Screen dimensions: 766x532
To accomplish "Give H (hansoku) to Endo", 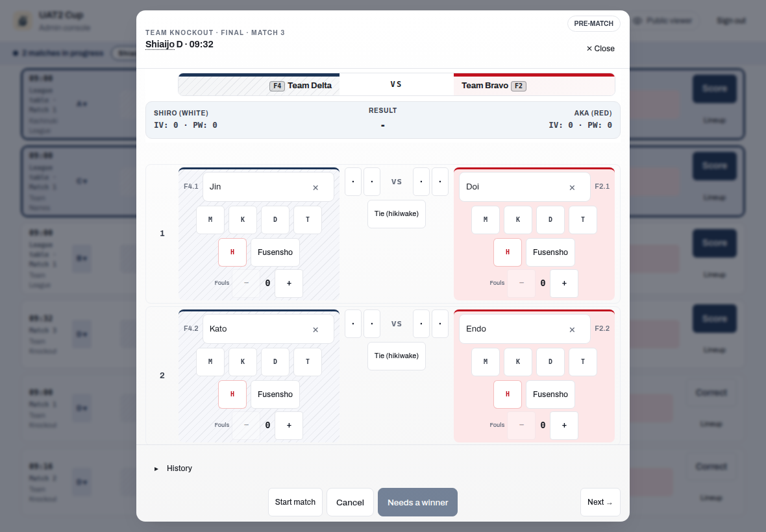I will (508, 394).
